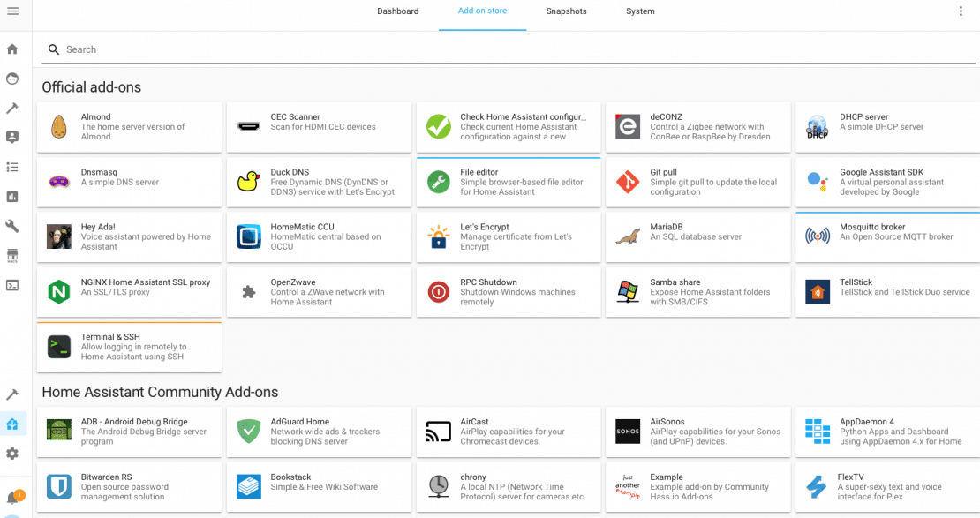This screenshot has width=980, height=518.
Task: Click the CEC Scanner HDMI icon
Action: 249,127
